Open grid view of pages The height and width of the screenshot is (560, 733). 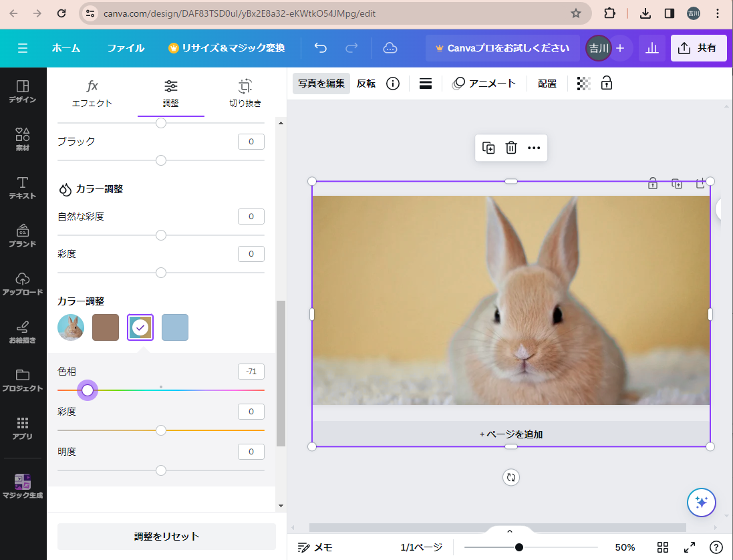click(663, 547)
